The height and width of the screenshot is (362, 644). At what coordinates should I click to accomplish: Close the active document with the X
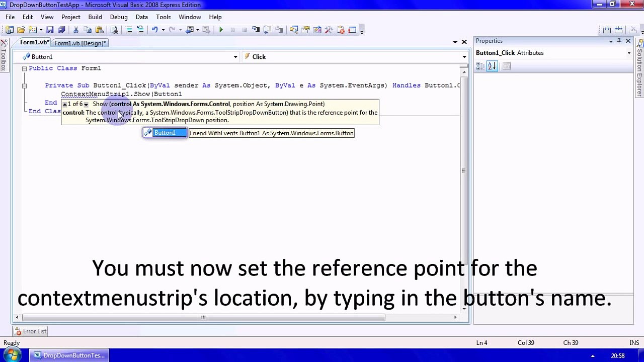pyautogui.click(x=464, y=42)
